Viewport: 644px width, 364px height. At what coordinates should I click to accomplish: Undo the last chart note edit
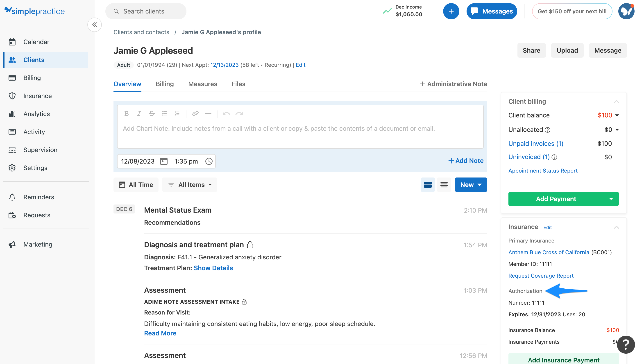coord(226,113)
